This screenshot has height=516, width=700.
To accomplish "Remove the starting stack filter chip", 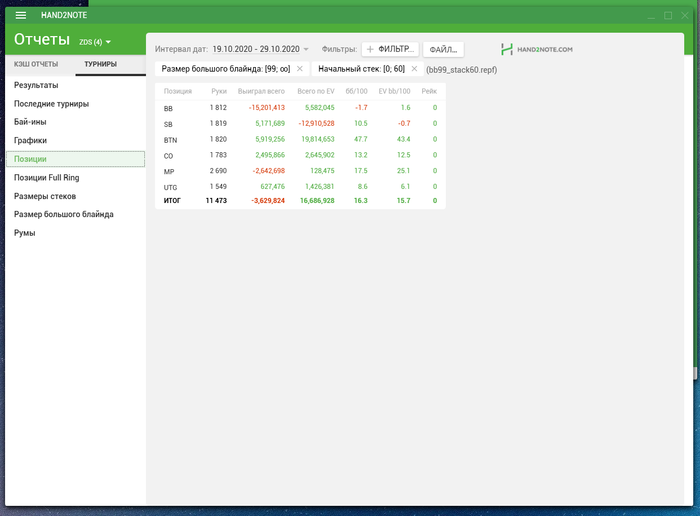I will pyautogui.click(x=414, y=69).
